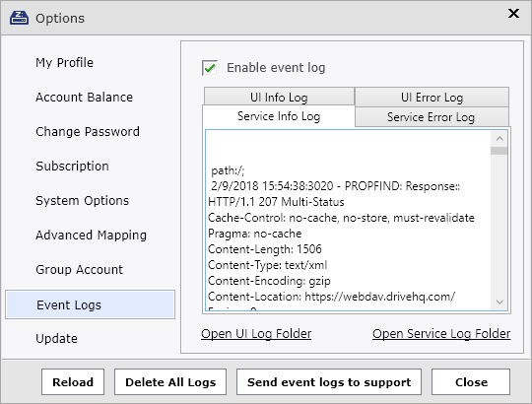
Task: Select System Options in sidebar
Action: (82, 200)
